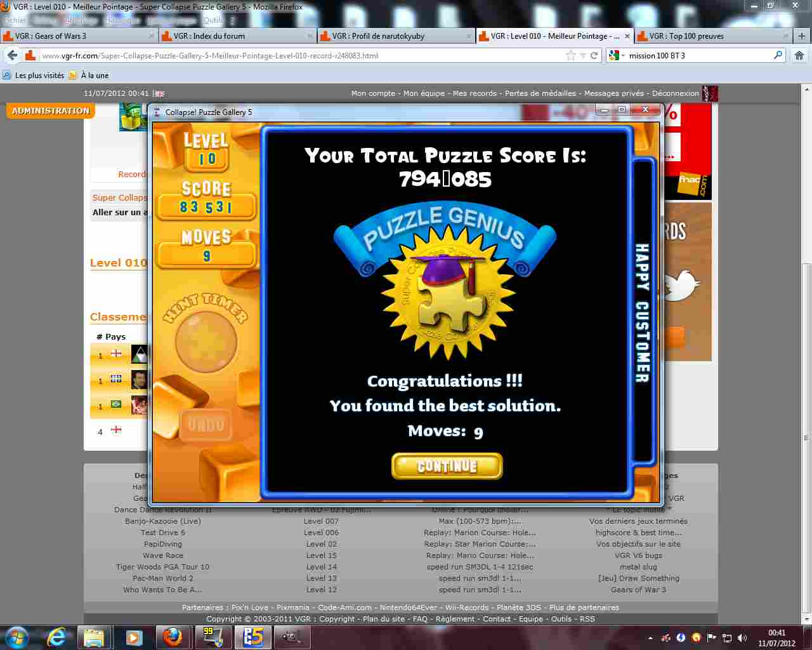The image size is (812, 650).
Task: Show hidden system tray icons
Action: coord(650,637)
